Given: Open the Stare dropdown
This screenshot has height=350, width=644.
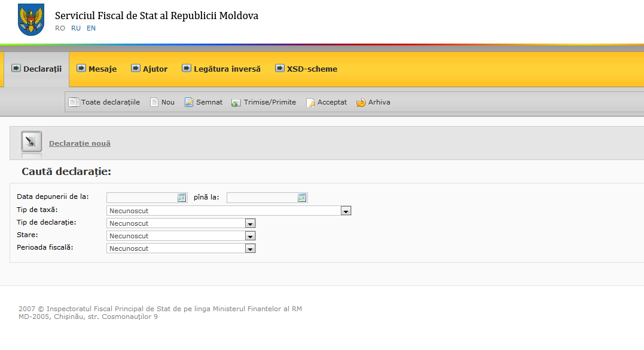Looking at the screenshot, I should (251, 236).
